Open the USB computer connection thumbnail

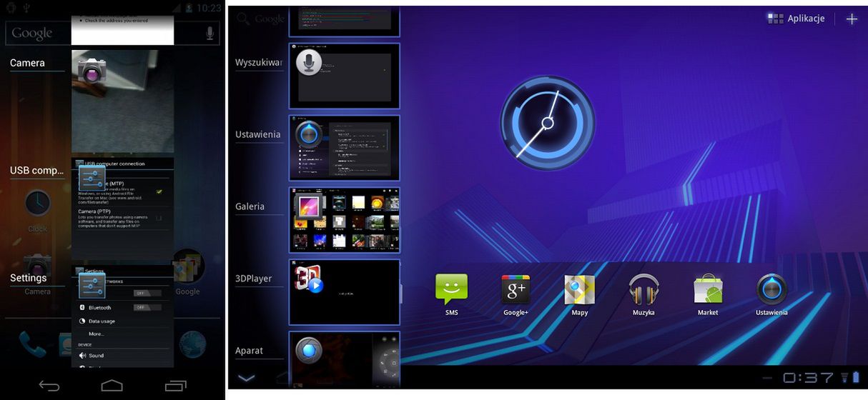(x=122, y=211)
